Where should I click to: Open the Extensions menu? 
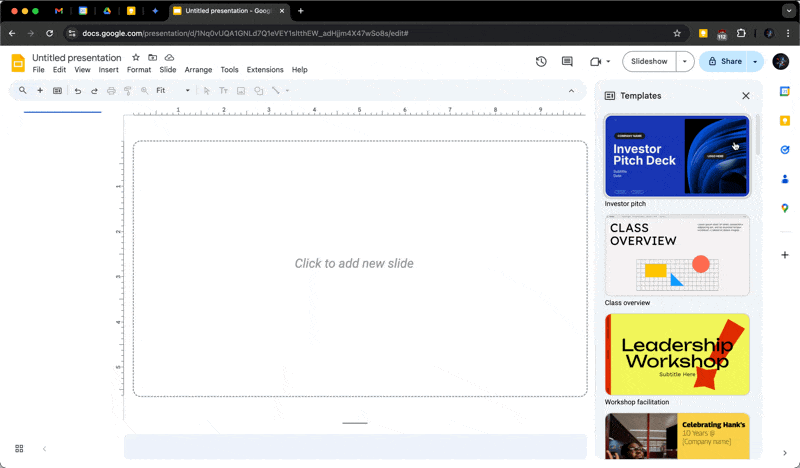pos(265,70)
